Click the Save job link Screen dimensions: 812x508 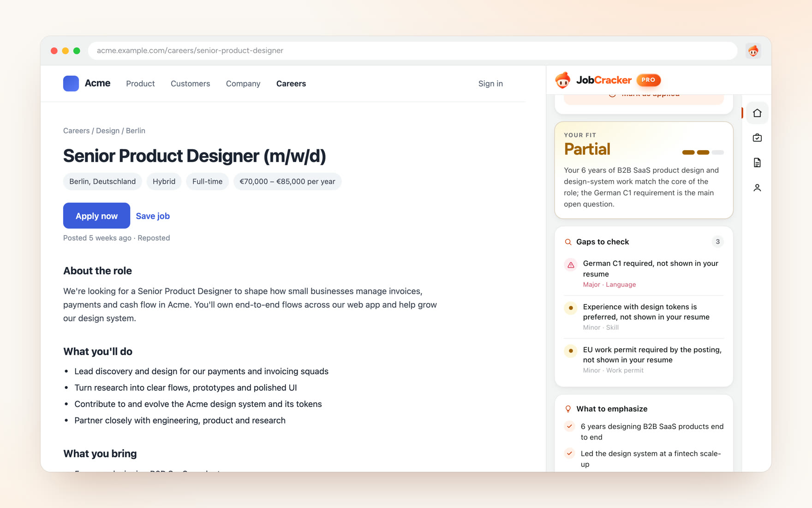coord(153,216)
